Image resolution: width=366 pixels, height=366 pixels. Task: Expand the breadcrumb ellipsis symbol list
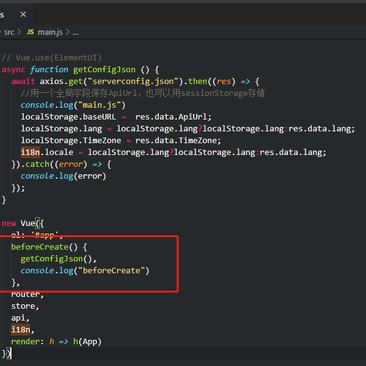(75, 32)
